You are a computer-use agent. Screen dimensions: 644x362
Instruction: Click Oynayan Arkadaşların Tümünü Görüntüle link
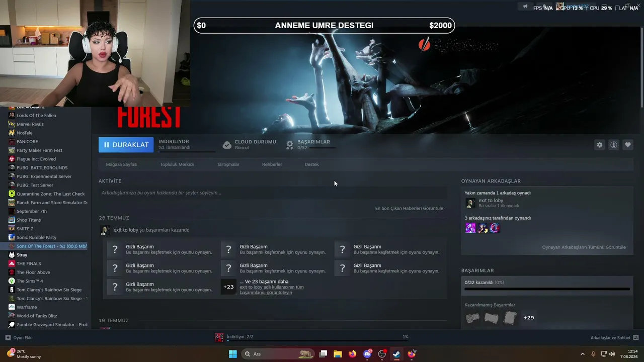584,247
